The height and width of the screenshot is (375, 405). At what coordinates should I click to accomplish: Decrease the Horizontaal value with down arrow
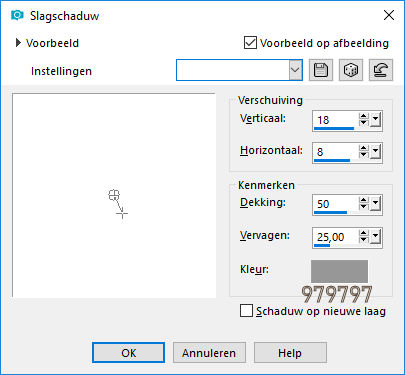click(363, 155)
